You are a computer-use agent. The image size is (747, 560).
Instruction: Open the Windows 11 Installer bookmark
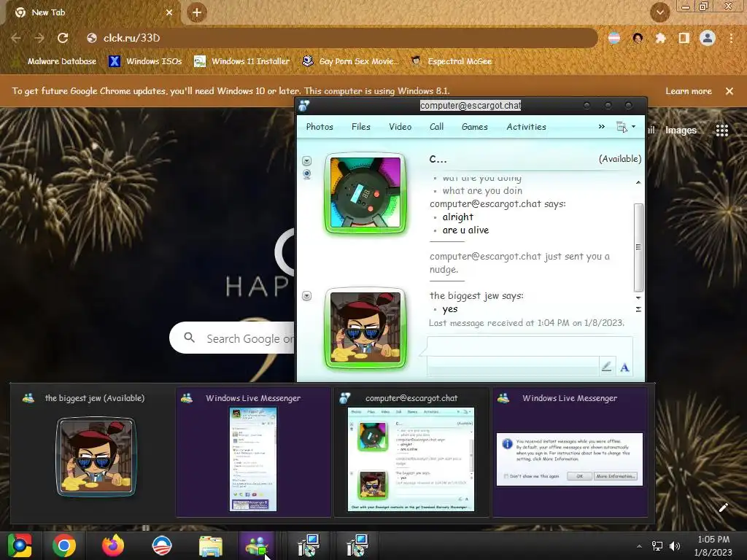(242, 61)
